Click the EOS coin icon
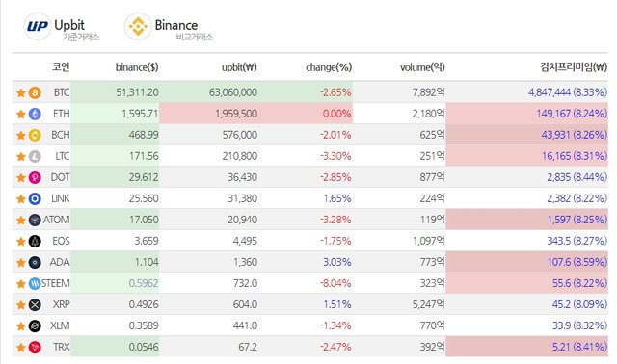 [x=35, y=242]
